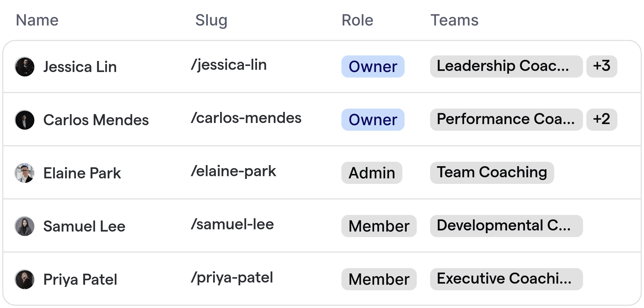Click Samuel Lee's profile avatar
This screenshot has width=644, height=308.
(24, 226)
